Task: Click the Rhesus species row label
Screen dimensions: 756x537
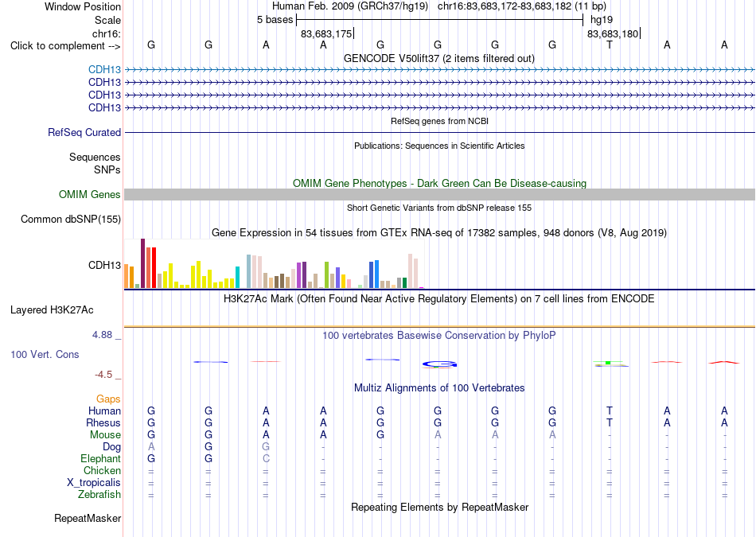Action: (x=103, y=422)
